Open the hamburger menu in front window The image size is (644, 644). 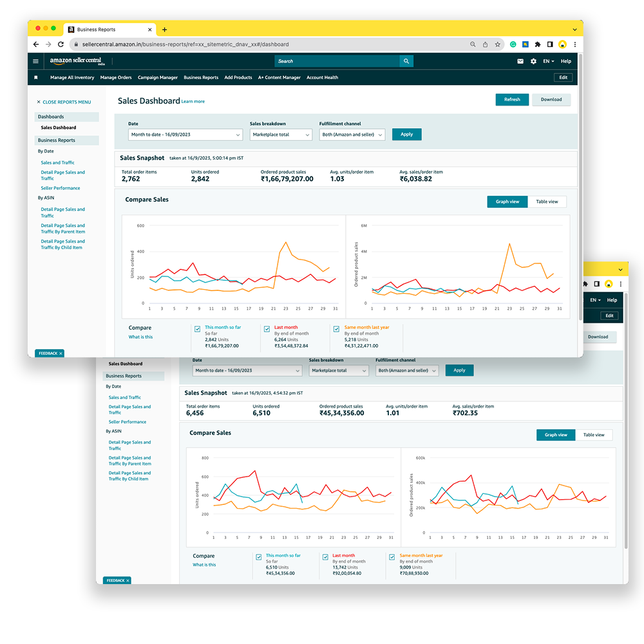pyautogui.click(x=35, y=61)
